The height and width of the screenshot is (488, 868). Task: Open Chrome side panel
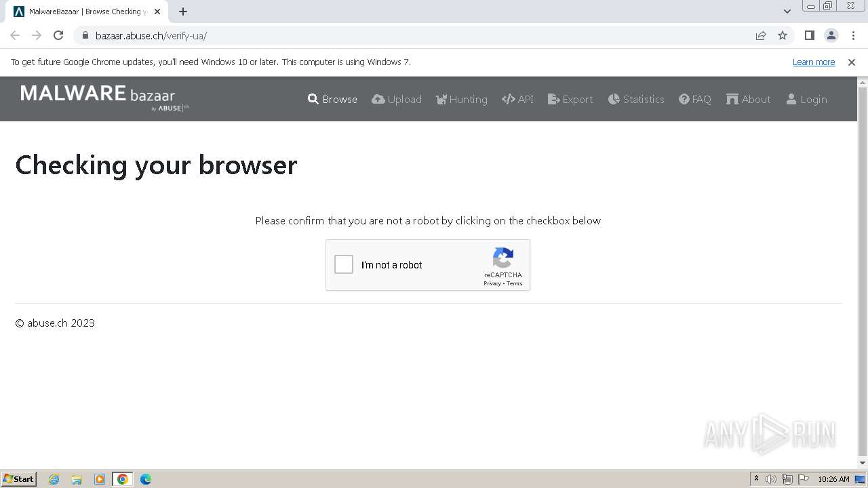pyautogui.click(x=809, y=35)
